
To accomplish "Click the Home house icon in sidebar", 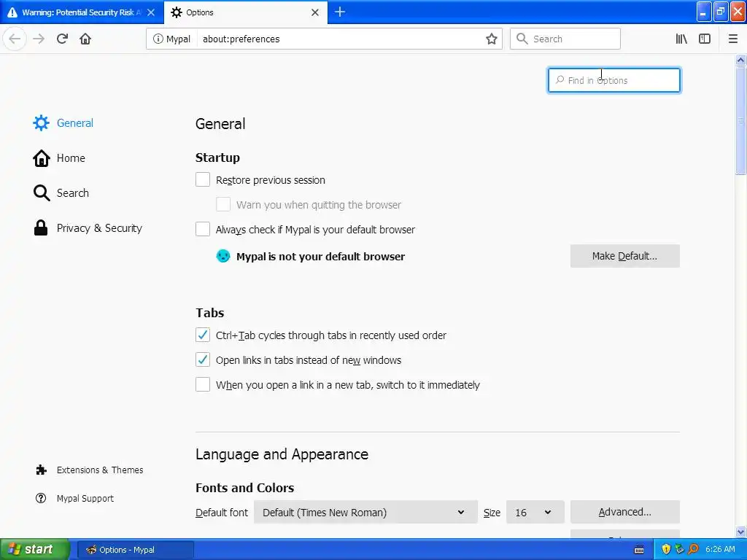I will tap(41, 158).
